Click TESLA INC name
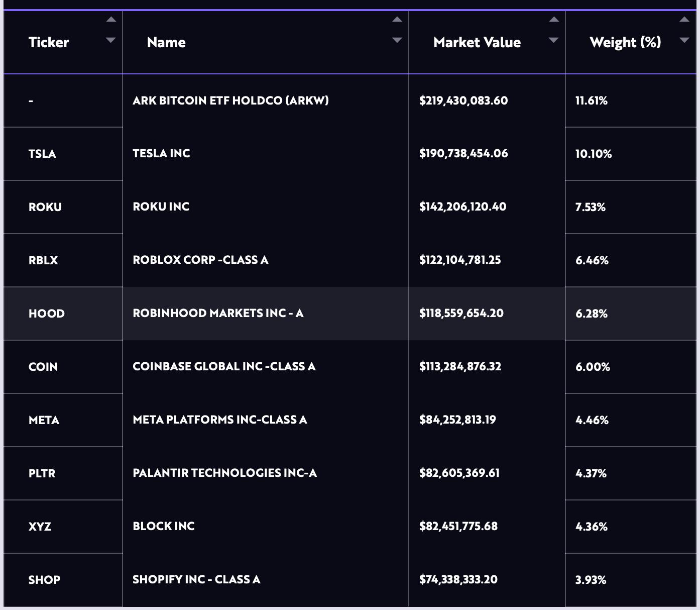 (161, 153)
